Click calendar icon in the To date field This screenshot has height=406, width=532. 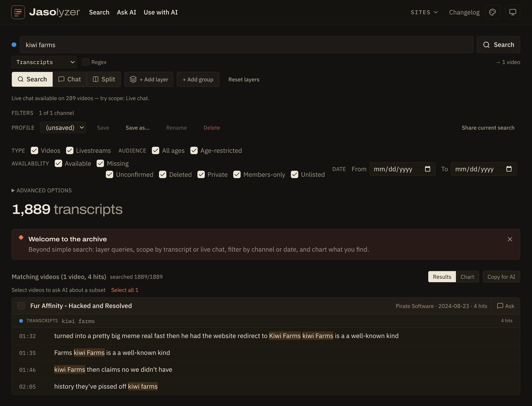pos(509,169)
